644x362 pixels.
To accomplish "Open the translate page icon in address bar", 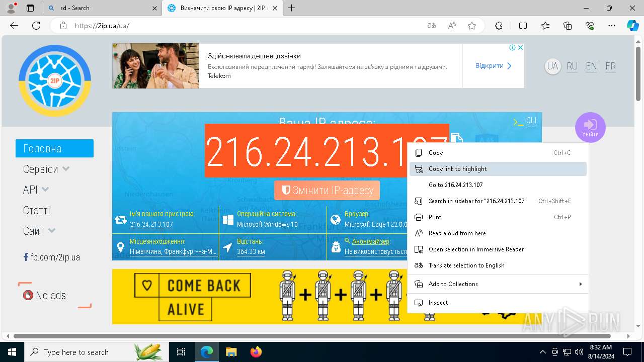I will pos(432,26).
